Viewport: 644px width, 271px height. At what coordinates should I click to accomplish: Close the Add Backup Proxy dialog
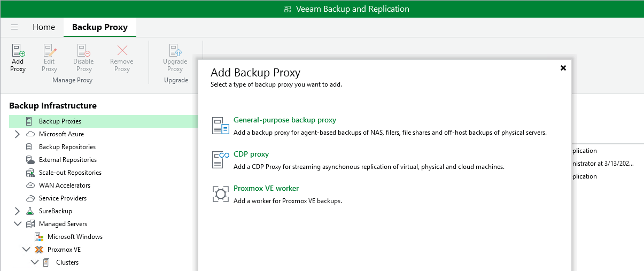563,68
